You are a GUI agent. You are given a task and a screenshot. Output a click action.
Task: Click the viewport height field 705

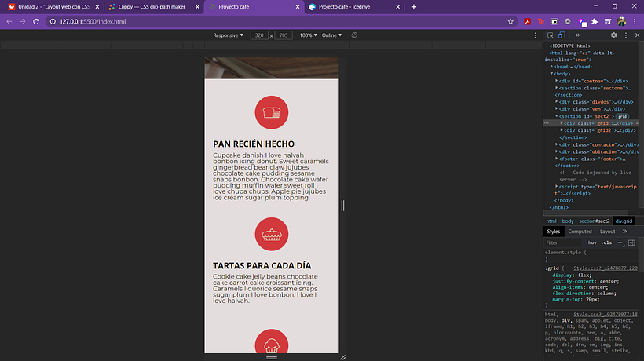(284, 35)
